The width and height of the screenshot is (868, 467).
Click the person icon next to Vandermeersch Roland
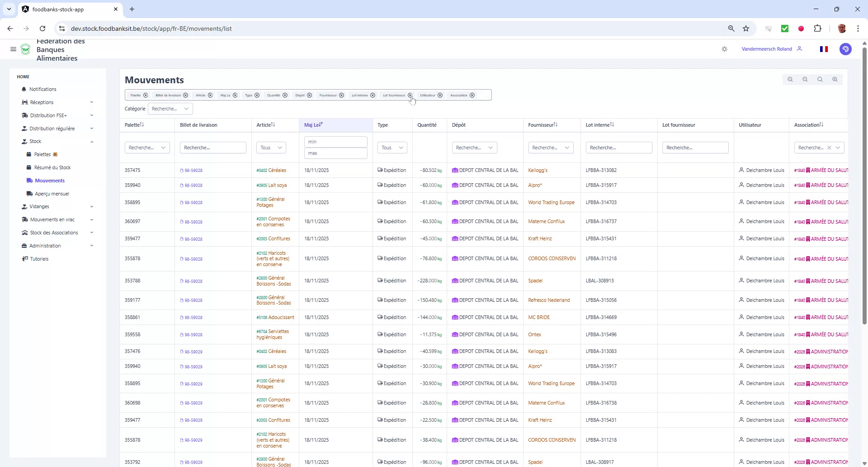coord(800,49)
